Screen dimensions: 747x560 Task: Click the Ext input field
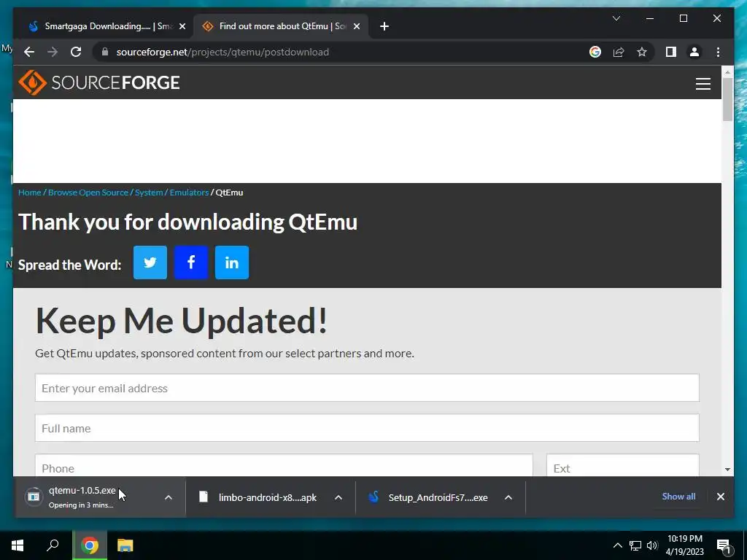623,466
